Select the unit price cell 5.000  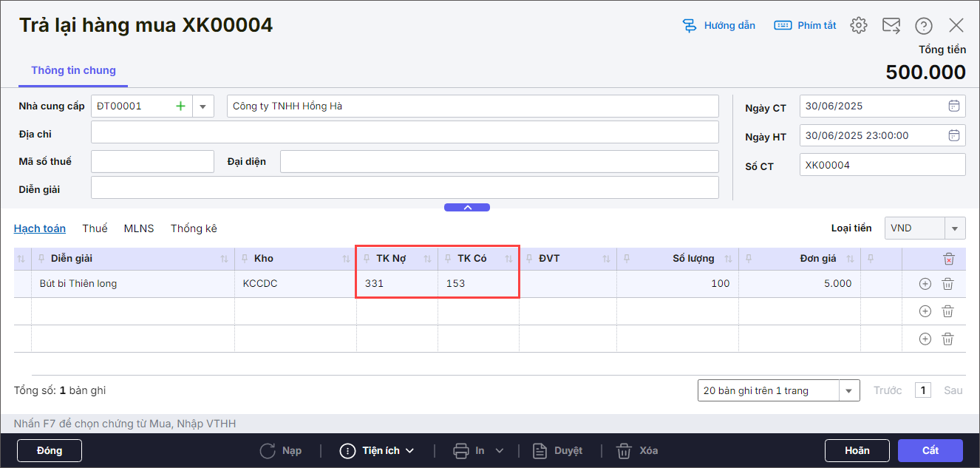(800, 284)
